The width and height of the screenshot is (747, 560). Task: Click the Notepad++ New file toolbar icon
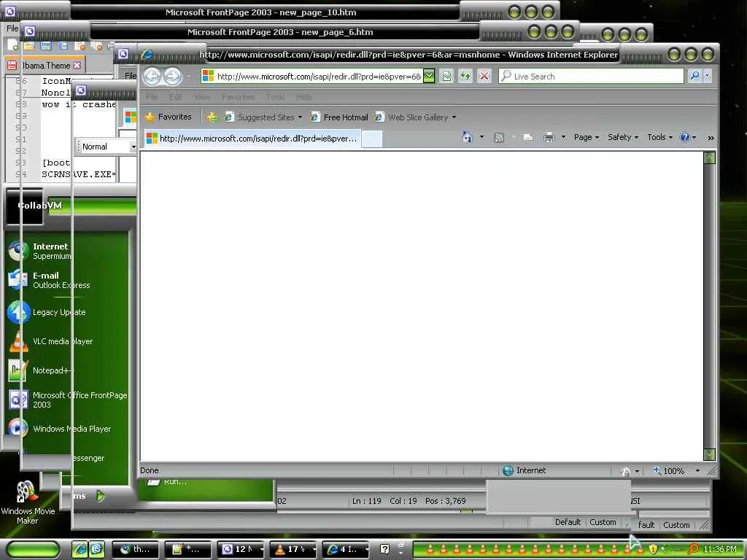click(12, 46)
